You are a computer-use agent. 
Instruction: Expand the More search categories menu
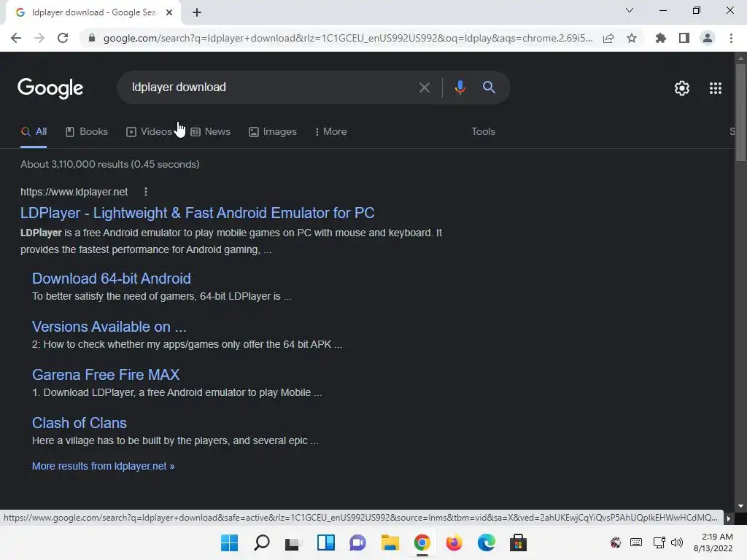330,132
